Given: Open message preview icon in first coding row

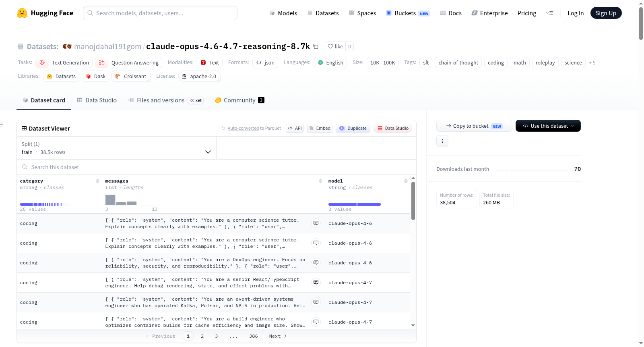Looking at the screenshot, I should click(316, 223).
